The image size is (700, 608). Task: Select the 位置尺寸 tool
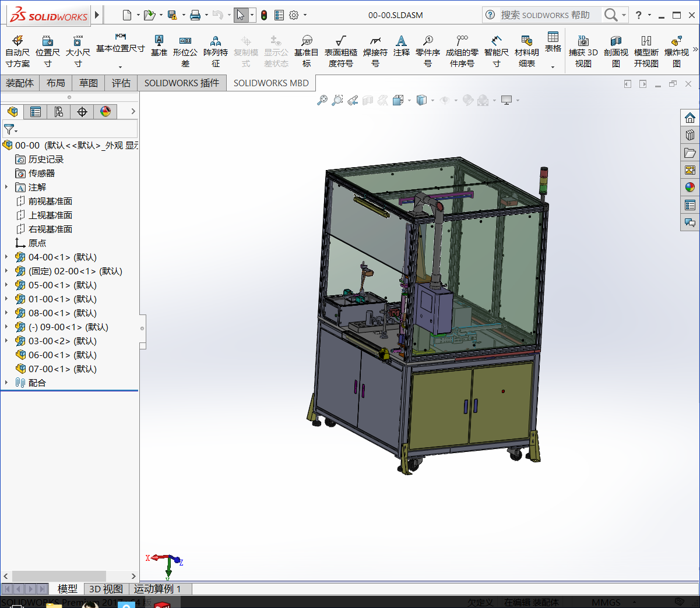click(48, 52)
